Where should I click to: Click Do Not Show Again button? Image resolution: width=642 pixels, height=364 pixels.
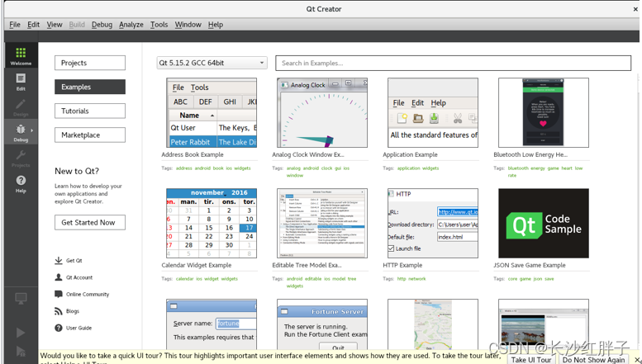(593, 360)
